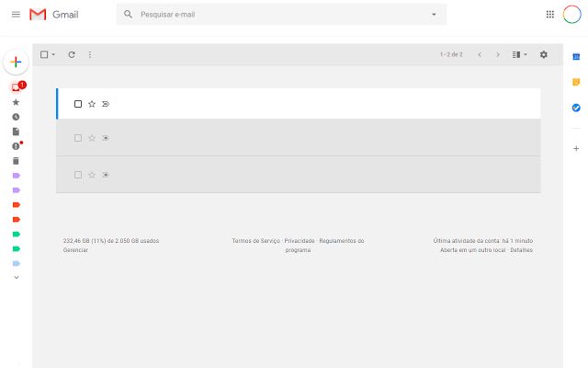This screenshot has width=588, height=368.
Task: Select the second green label
Action: pyautogui.click(x=17, y=248)
